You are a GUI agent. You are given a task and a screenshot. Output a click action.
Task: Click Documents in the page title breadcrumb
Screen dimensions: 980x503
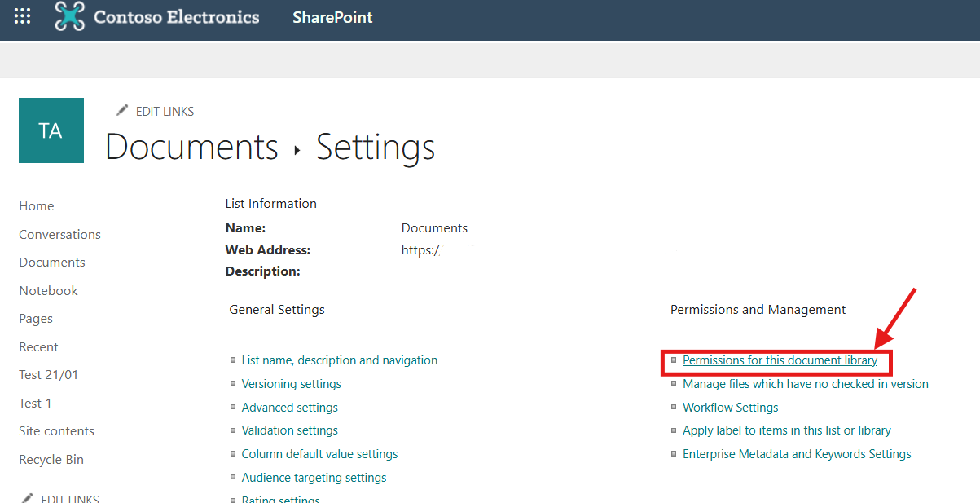click(192, 147)
